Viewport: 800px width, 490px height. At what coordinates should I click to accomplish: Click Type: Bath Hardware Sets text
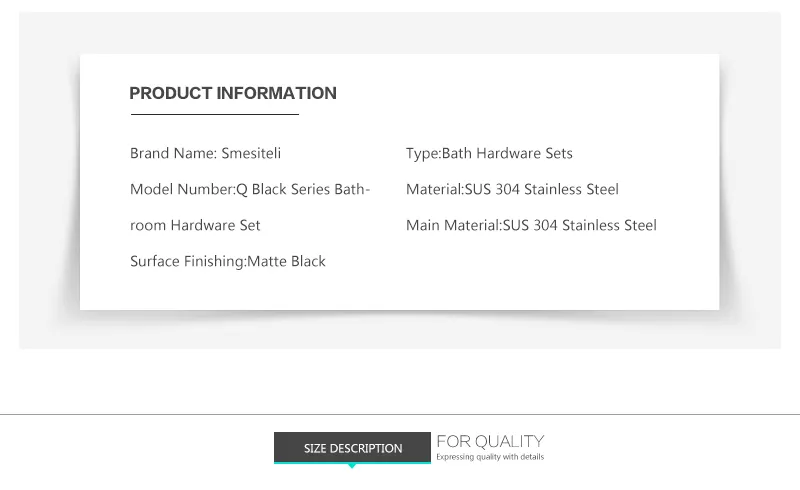489,154
